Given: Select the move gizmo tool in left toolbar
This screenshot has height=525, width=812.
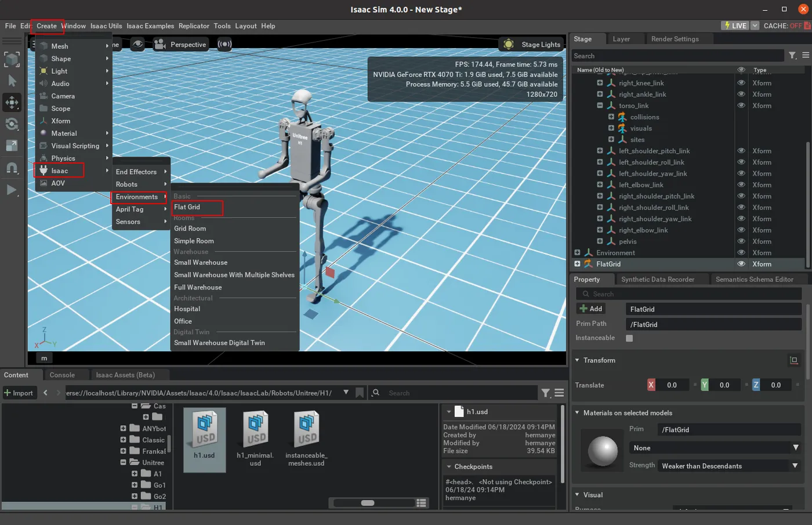Looking at the screenshot, I should 12,103.
